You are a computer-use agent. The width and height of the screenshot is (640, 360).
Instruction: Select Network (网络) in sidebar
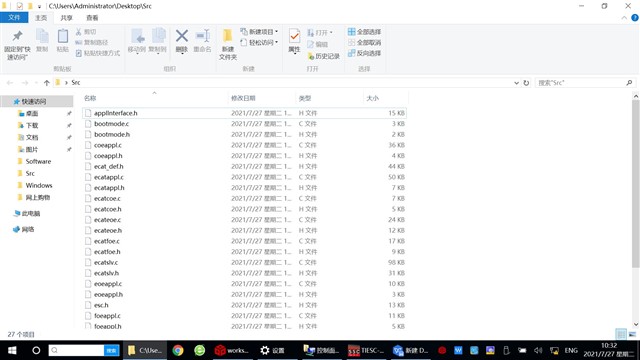point(28,229)
